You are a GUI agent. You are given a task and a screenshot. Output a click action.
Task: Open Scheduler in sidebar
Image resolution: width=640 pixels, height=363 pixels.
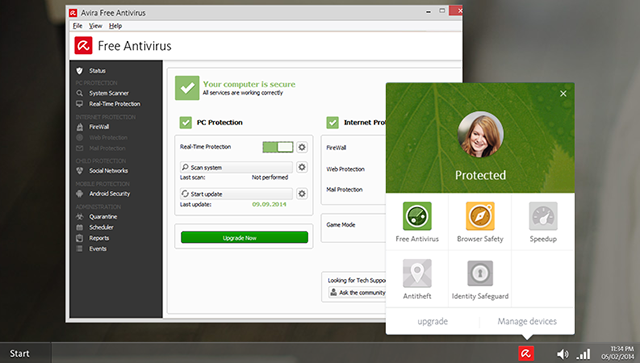coord(101,227)
